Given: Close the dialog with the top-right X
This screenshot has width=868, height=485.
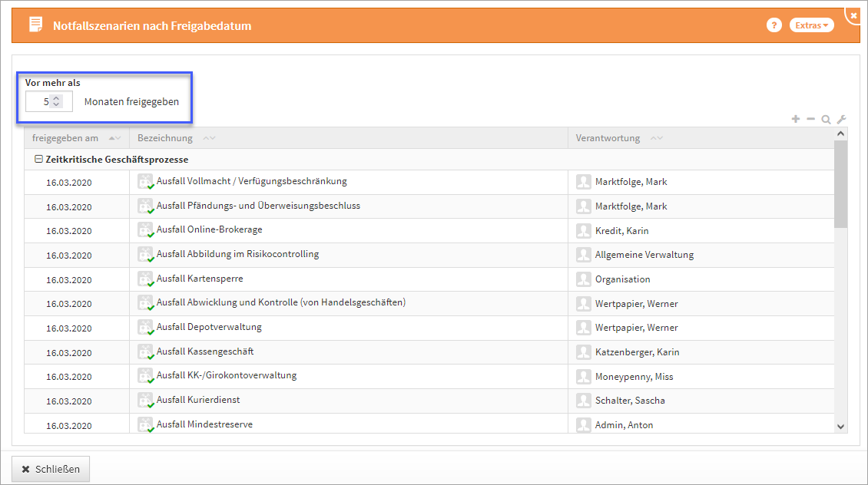Looking at the screenshot, I should [x=853, y=15].
